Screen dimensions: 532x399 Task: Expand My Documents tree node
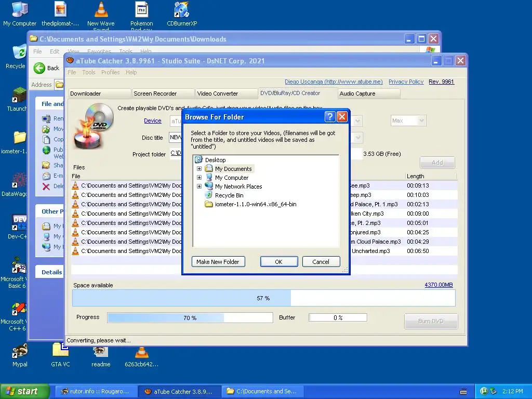199,169
